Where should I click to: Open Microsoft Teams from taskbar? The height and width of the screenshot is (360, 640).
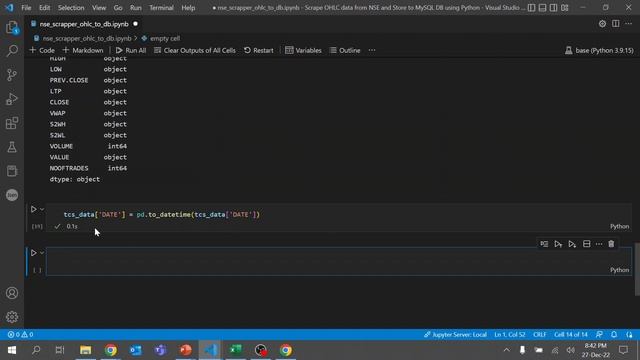(160, 350)
